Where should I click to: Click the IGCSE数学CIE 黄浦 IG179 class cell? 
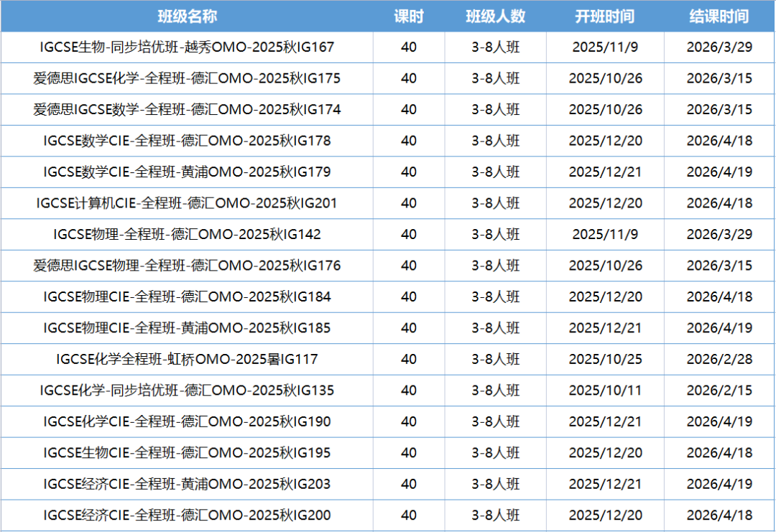(x=187, y=172)
